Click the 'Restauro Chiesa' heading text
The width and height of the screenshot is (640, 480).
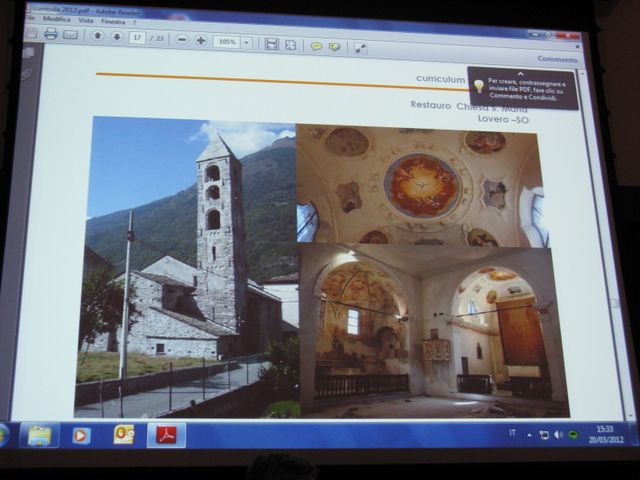tap(449, 105)
